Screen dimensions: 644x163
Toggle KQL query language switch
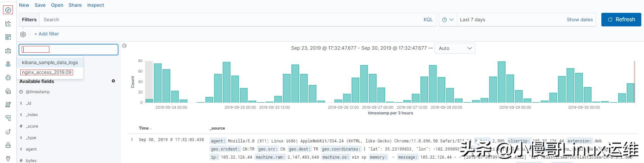(428, 20)
